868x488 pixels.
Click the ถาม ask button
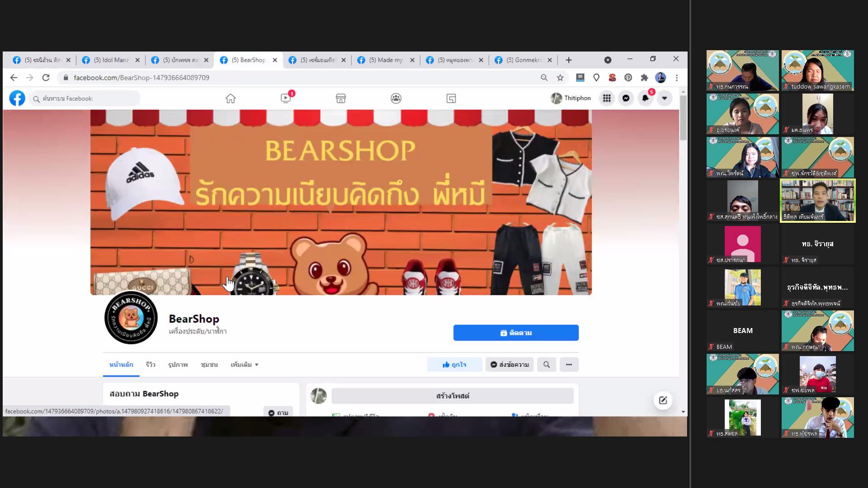click(278, 412)
